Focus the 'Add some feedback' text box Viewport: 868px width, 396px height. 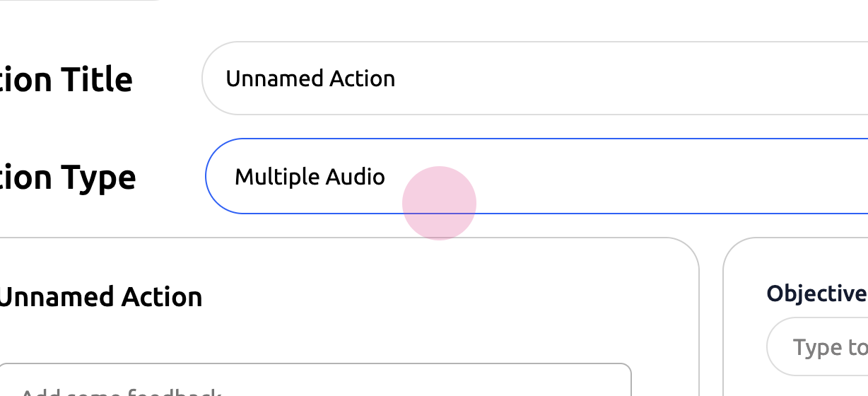[315, 382]
